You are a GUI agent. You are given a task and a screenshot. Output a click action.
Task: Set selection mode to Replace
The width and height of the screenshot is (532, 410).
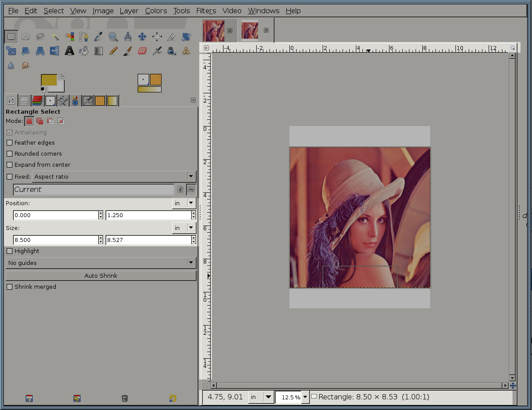click(x=29, y=121)
